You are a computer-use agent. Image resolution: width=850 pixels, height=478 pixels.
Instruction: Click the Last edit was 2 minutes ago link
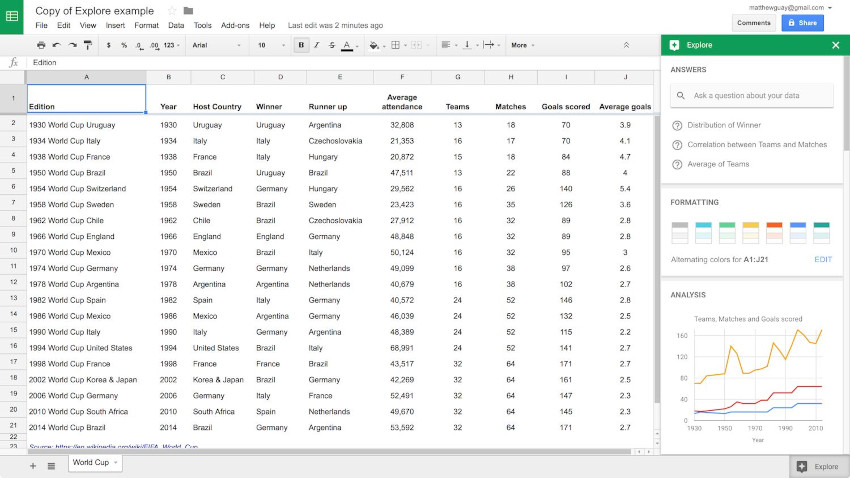pos(335,25)
